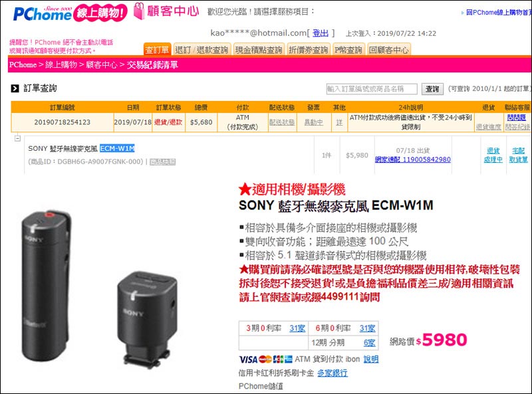Click the 宅配取貨單 link
Viewport: 532px width, 394px height.
click(x=519, y=155)
